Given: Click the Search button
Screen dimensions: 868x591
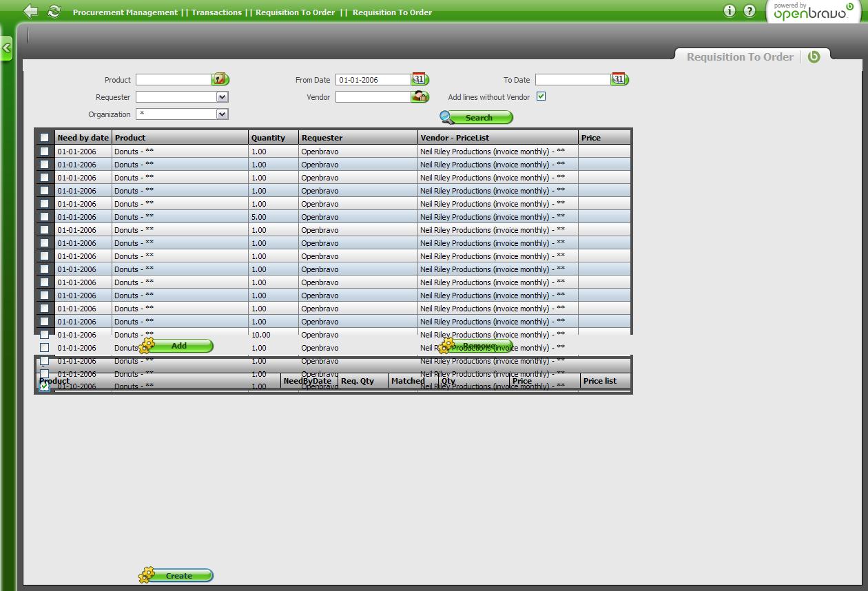Looking at the screenshot, I should 477,118.
